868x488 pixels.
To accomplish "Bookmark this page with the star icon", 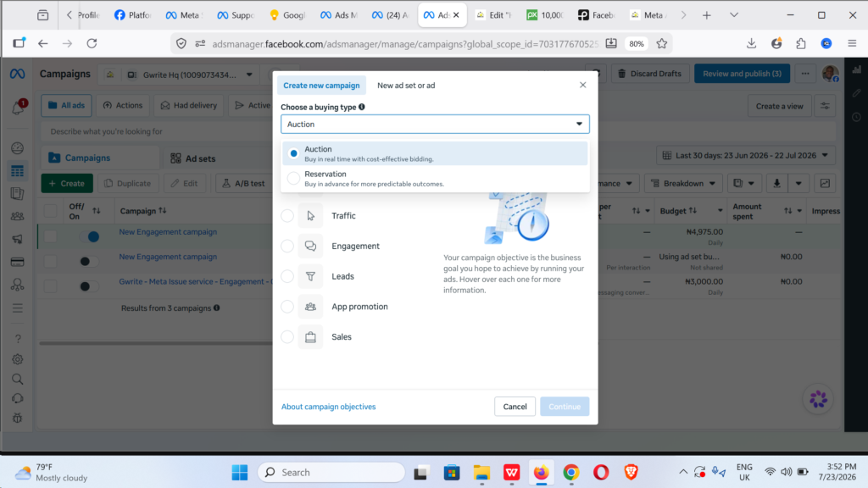I will click(x=661, y=43).
